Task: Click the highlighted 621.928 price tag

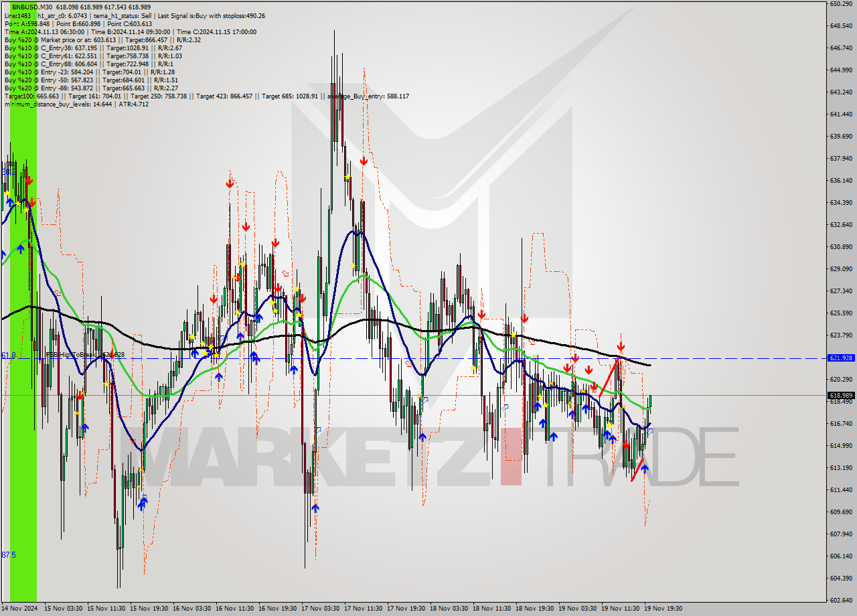Action: coord(841,358)
